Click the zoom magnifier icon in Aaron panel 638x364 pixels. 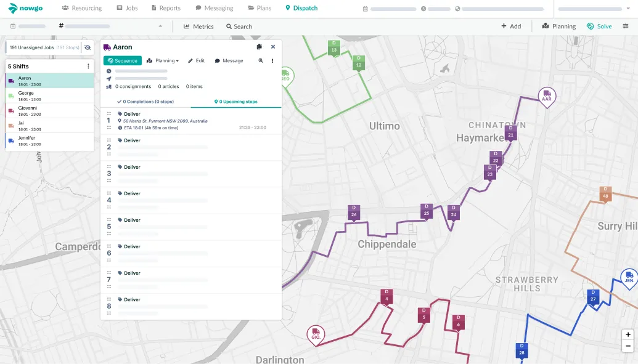click(x=261, y=61)
